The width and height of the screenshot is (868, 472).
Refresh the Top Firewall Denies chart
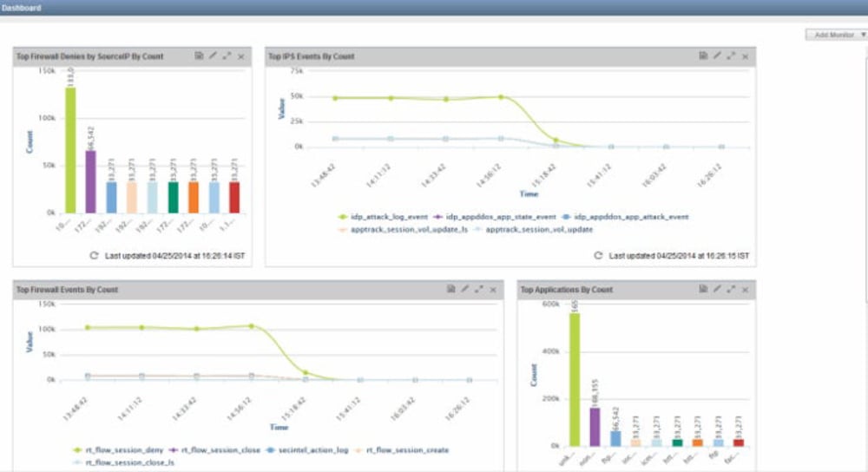point(95,256)
